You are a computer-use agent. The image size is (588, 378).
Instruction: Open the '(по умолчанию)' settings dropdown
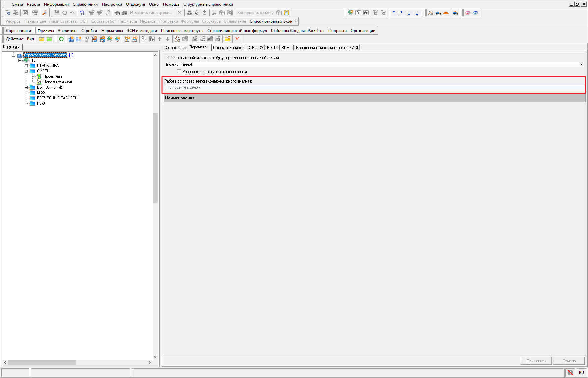[581, 64]
